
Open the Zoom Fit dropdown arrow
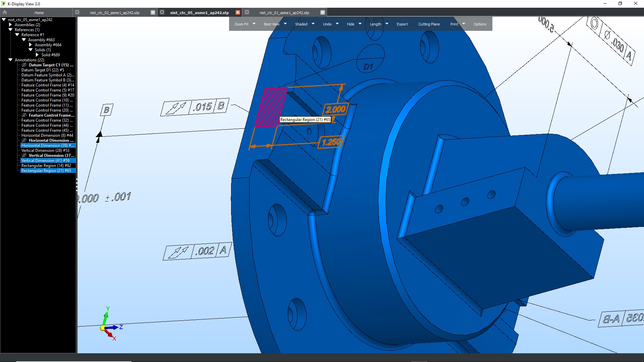(x=254, y=24)
